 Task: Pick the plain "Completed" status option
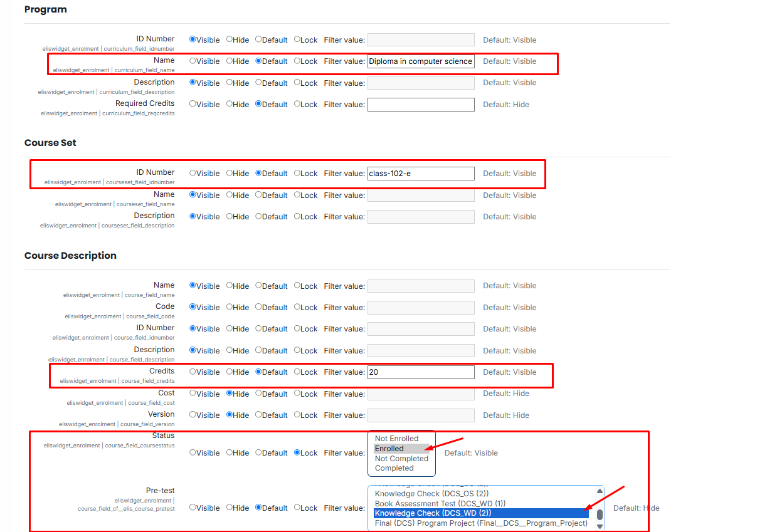coord(401,468)
